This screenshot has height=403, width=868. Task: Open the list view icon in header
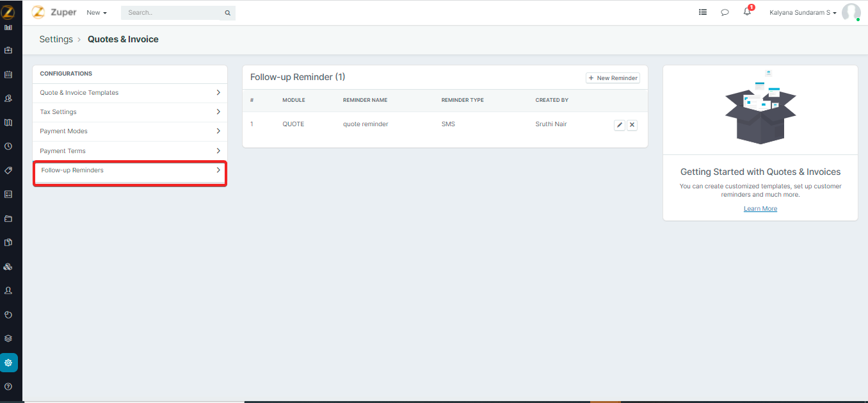pos(703,12)
